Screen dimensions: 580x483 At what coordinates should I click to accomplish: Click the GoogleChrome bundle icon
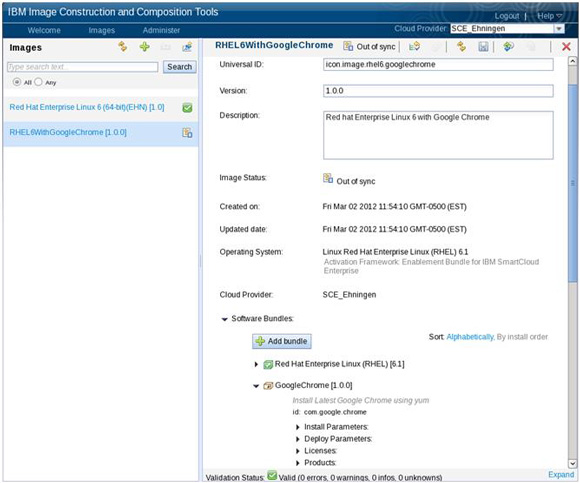pos(268,386)
